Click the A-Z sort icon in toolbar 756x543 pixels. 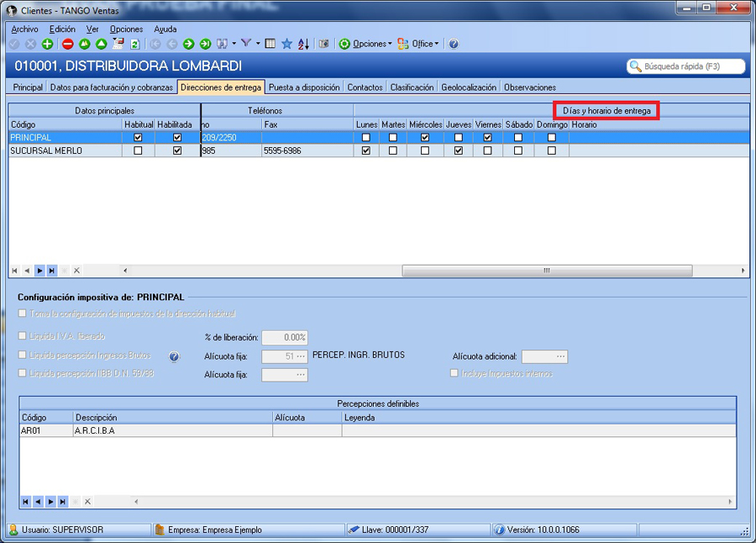click(x=303, y=44)
